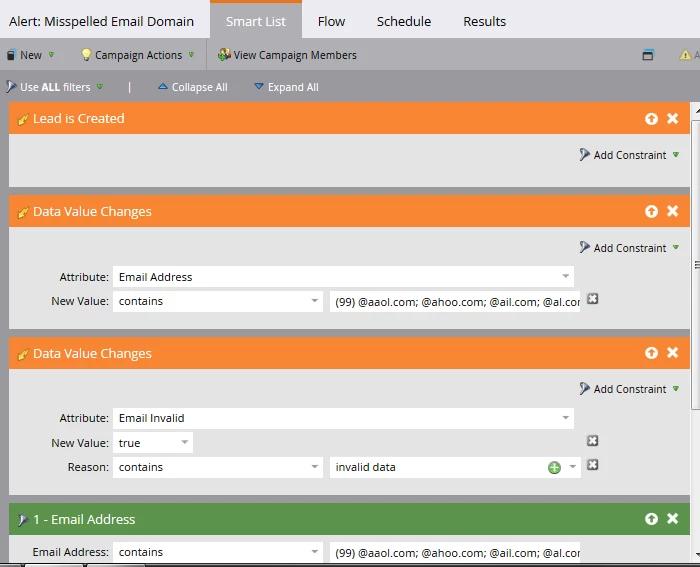This screenshot has height=567, width=700.
Task: Click Collapse All
Action: [193, 87]
